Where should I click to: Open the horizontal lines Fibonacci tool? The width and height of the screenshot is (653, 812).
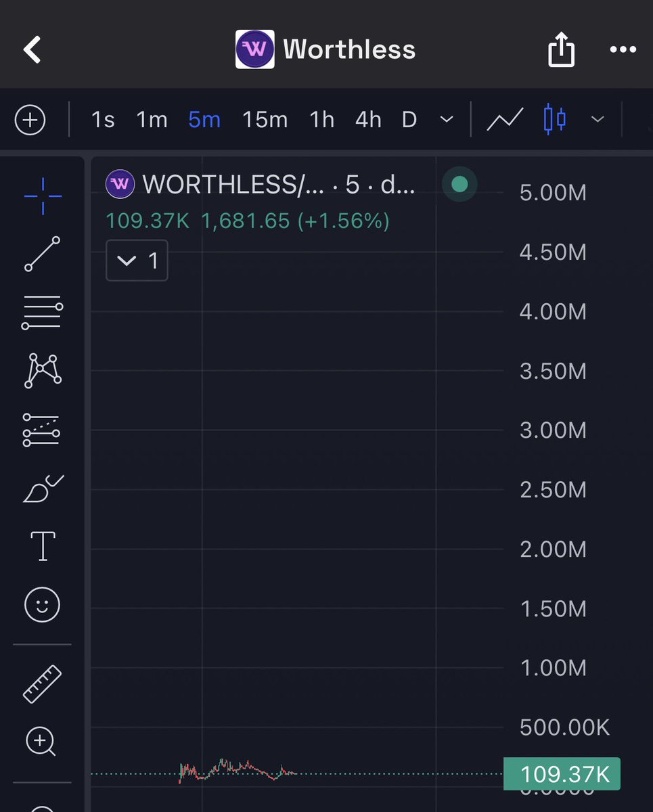tap(42, 313)
